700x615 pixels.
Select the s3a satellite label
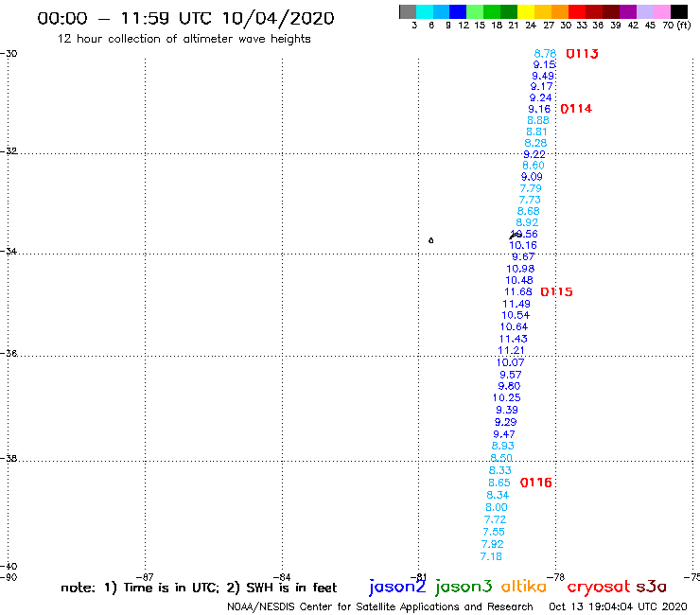coord(651,587)
